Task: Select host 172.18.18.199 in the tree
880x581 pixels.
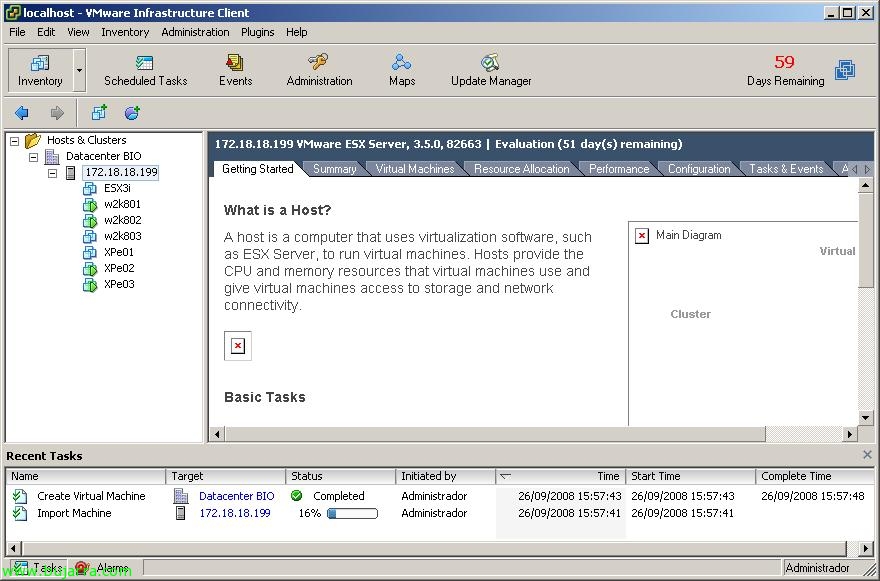Action: (x=121, y=172)
